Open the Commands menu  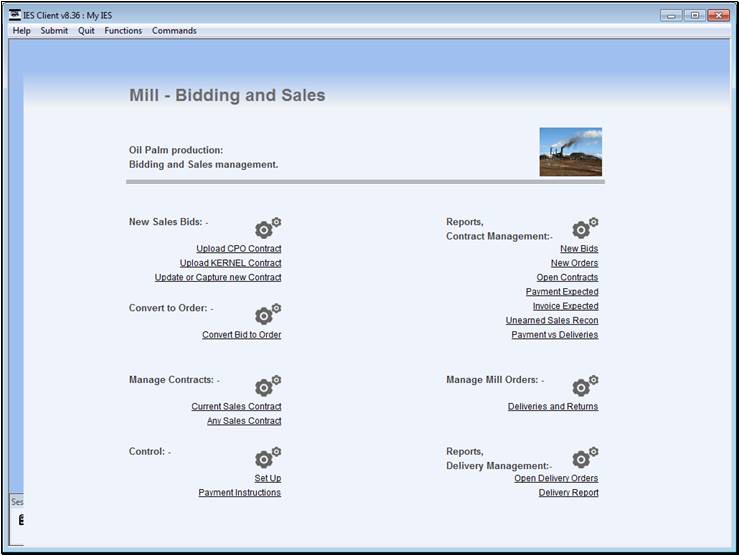tap(174, 31)
